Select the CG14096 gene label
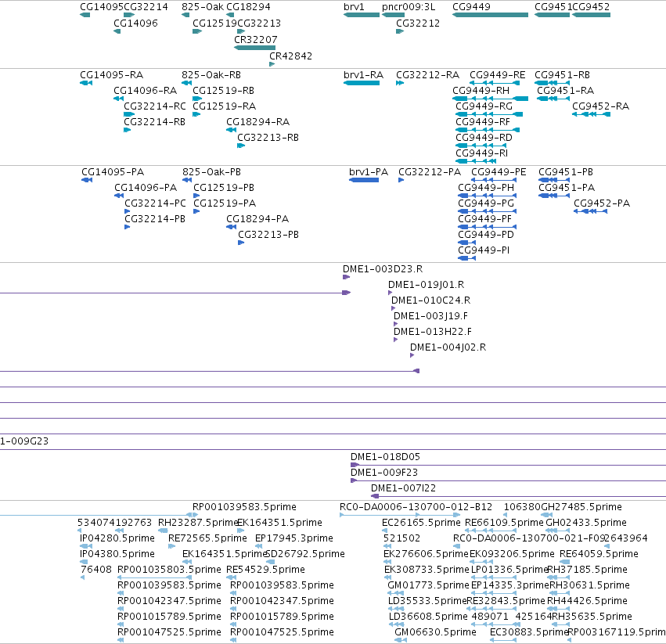The height and width of the screenshot is (644, 666). pos(135,23)
